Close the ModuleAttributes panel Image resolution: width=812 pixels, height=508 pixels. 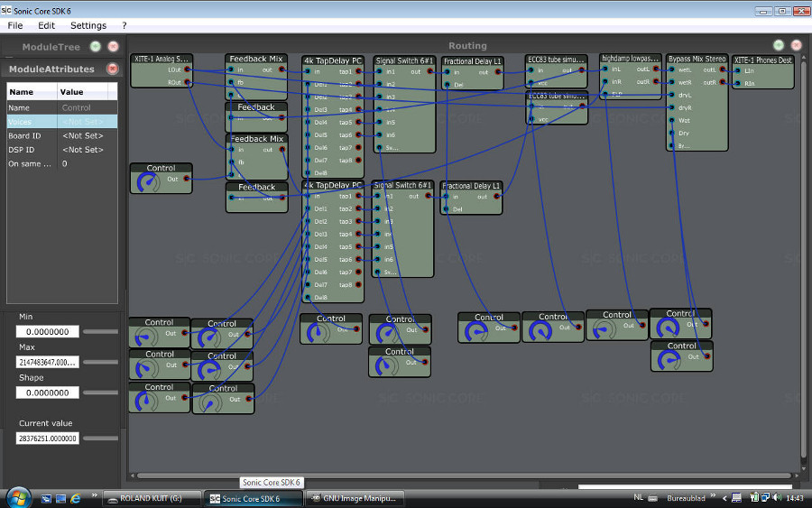point(112,69)
